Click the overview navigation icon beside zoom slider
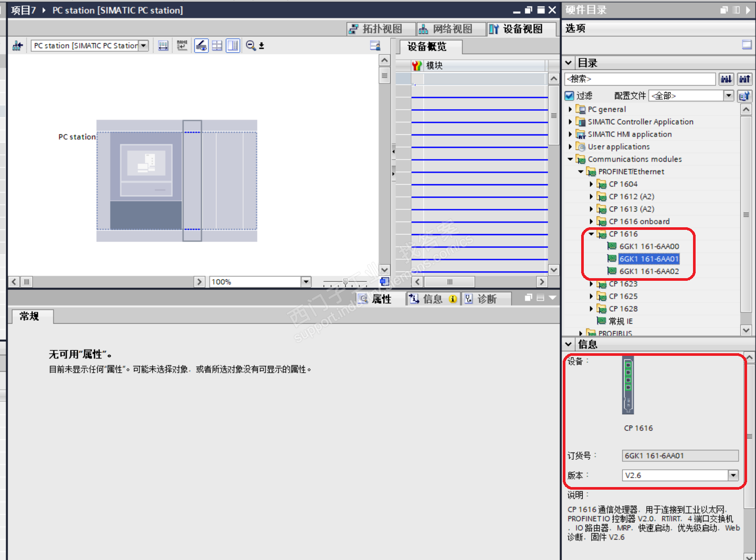The image size is (756, 560). (x=384, y=282)
